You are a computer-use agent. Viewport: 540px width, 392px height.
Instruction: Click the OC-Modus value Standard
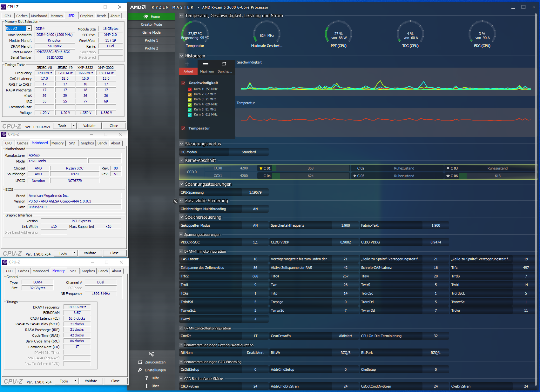coord(249,152)
